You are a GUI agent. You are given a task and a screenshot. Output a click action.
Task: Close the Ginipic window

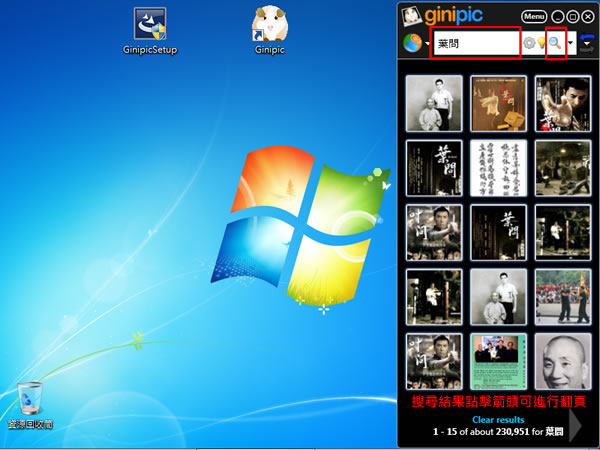(588, 16)
